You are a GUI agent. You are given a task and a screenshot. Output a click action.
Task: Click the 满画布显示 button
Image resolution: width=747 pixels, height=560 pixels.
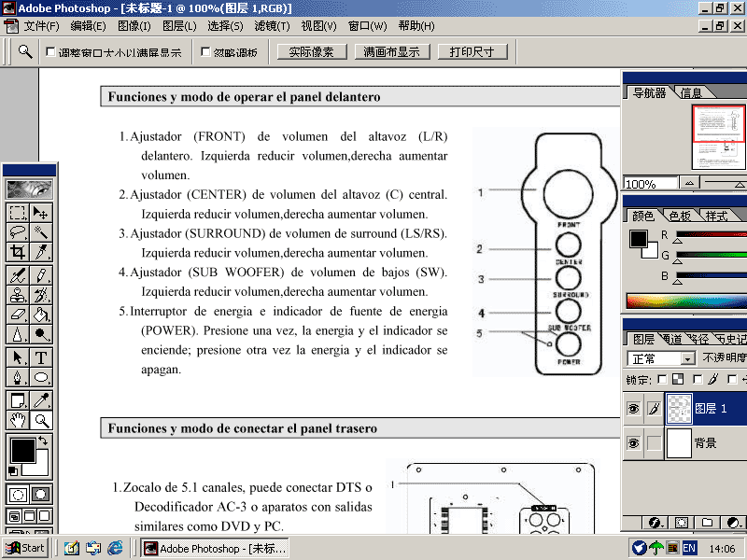coord(392,51)
